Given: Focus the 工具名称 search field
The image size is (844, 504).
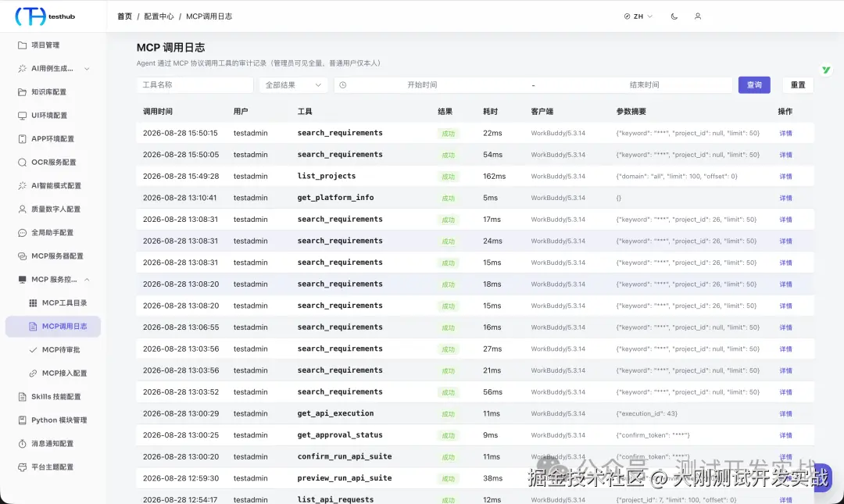Looking at the screenshot, I should coord(195,85).
